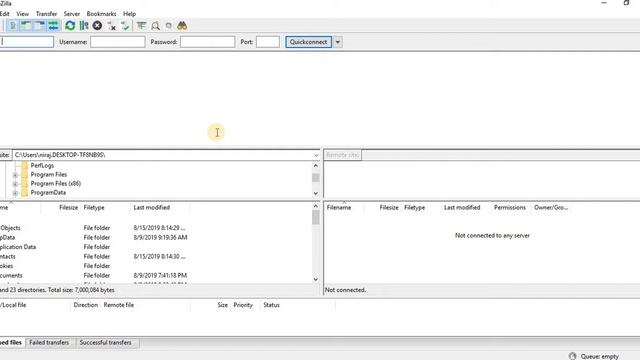Expand the Program Files (x86) tree node
Image resolution: width=640 pixels, height=360 pixels.
point(15,184)
